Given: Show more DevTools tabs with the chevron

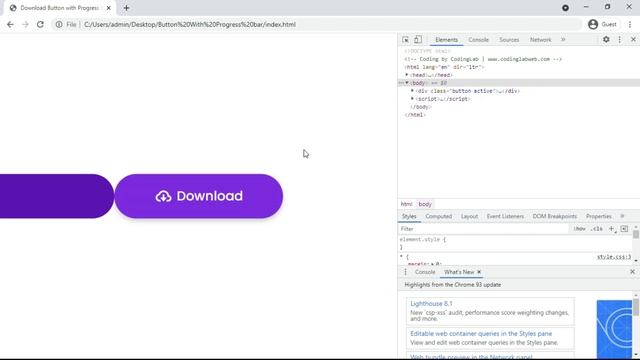Looking at the screenshot, I should [x=563, y=40].
